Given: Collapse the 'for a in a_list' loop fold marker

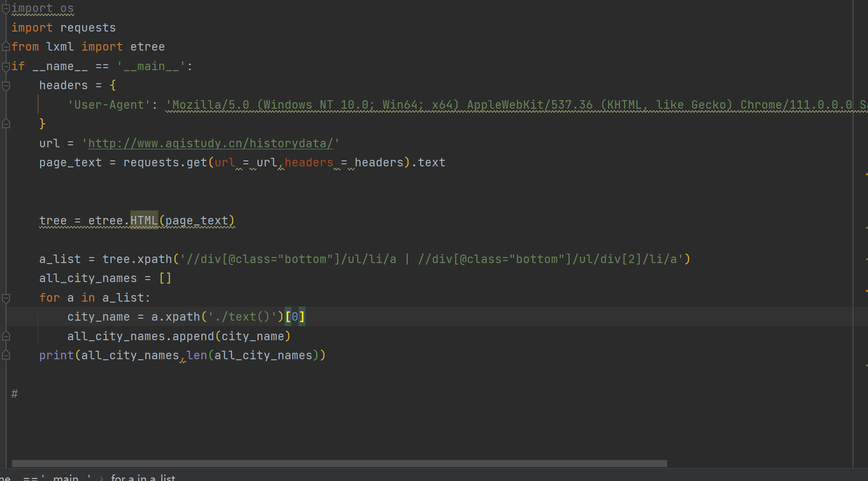Looking at the screenshot, I should (x=6, y=298).
